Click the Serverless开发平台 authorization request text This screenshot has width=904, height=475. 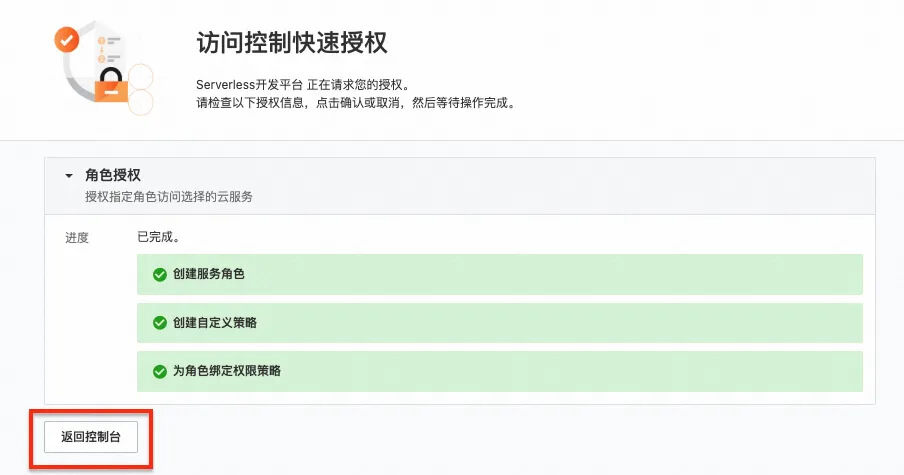pyautogui.click(x=302, y=85)
